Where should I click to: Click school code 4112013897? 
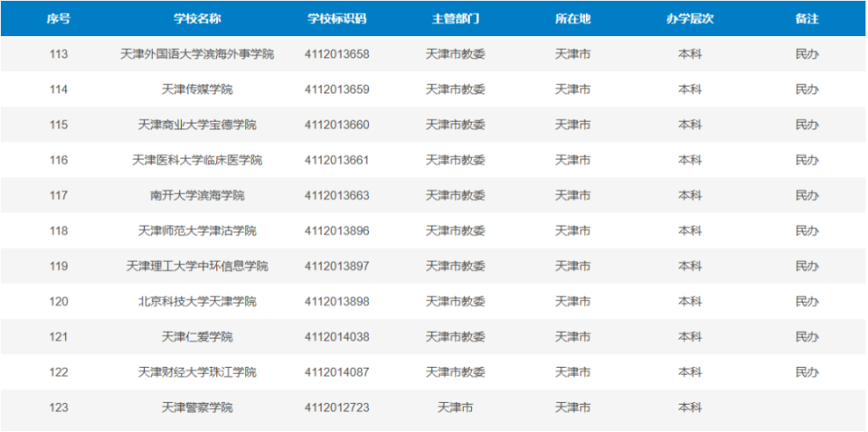(336, 267)
